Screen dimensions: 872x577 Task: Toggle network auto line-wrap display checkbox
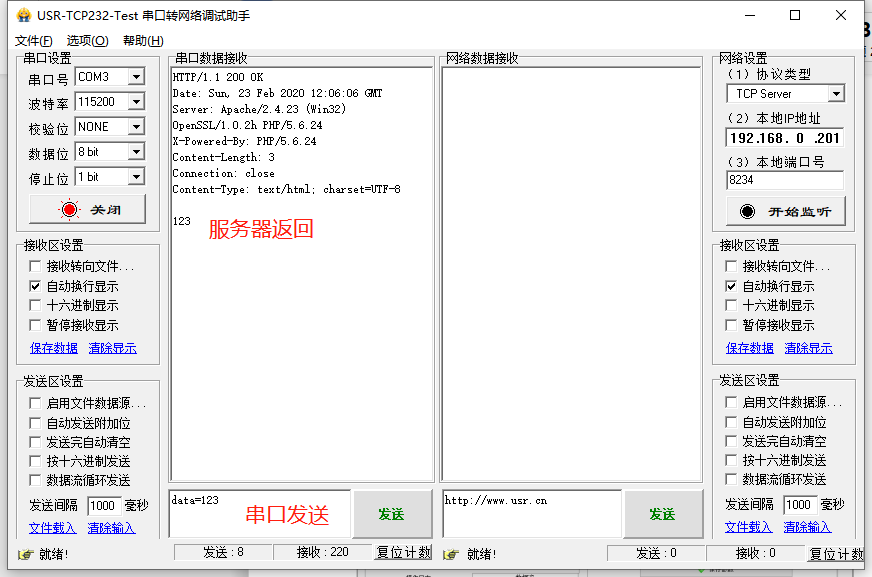point(732,286)
